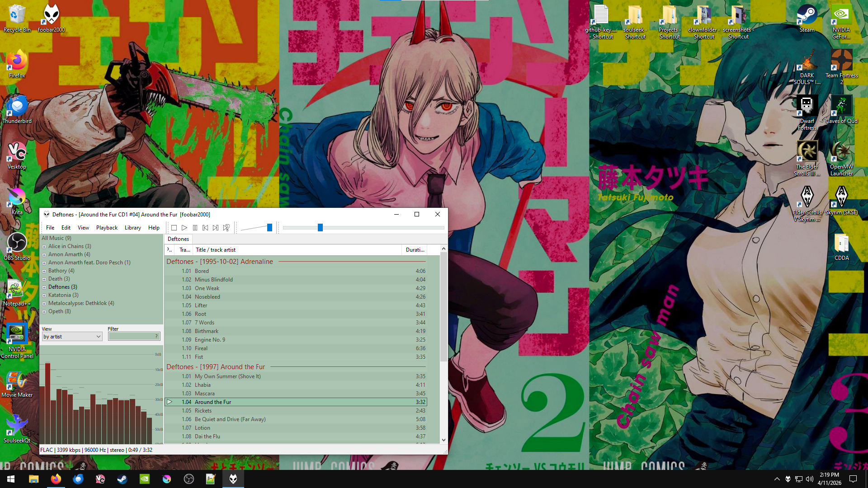This screenshot has width=868, height=488.
Task: Open the 'by artist' View dropdown
Action: click(x=72, y=337)
